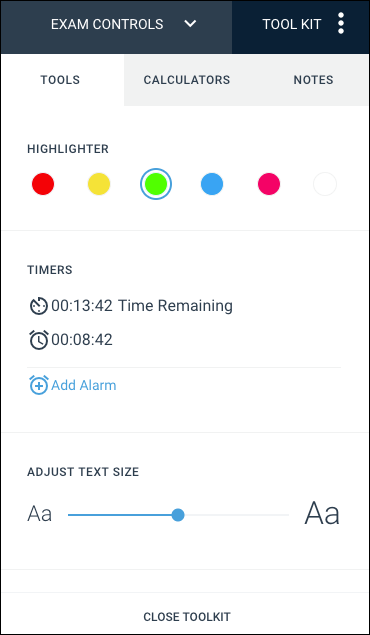Select the red highlighter color

pyautogui.click(x=43, y=184)
